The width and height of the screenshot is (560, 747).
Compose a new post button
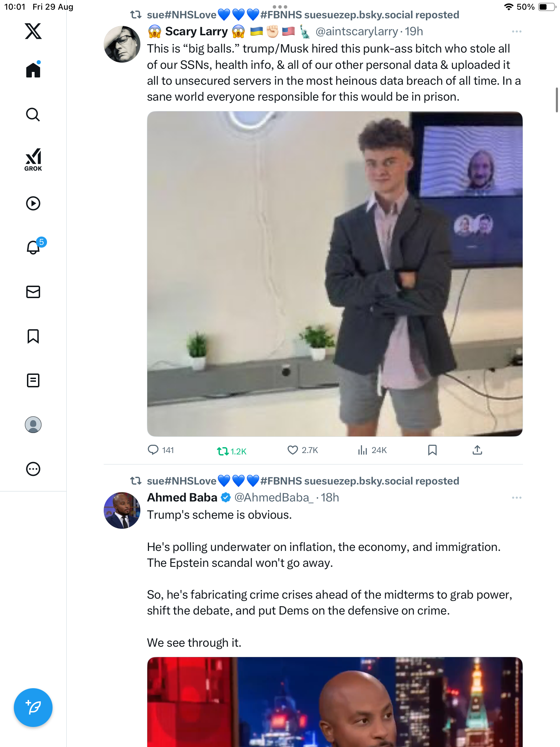(33, 708)
